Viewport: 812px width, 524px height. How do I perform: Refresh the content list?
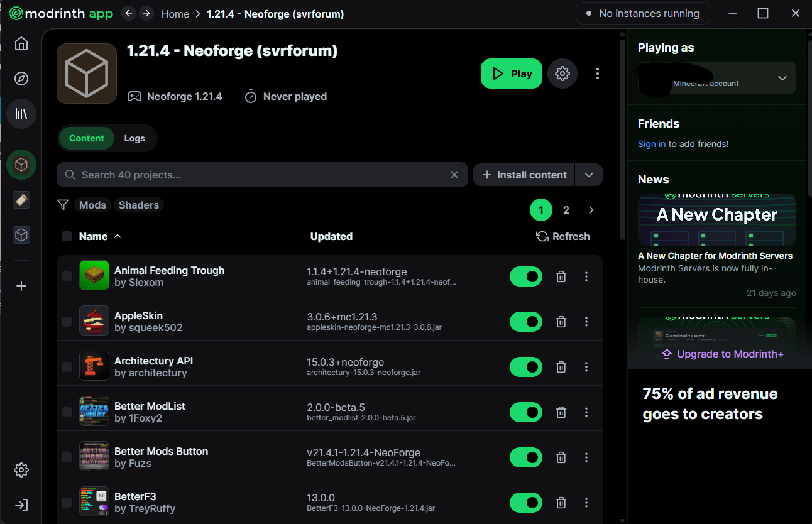tap(563, 236)
